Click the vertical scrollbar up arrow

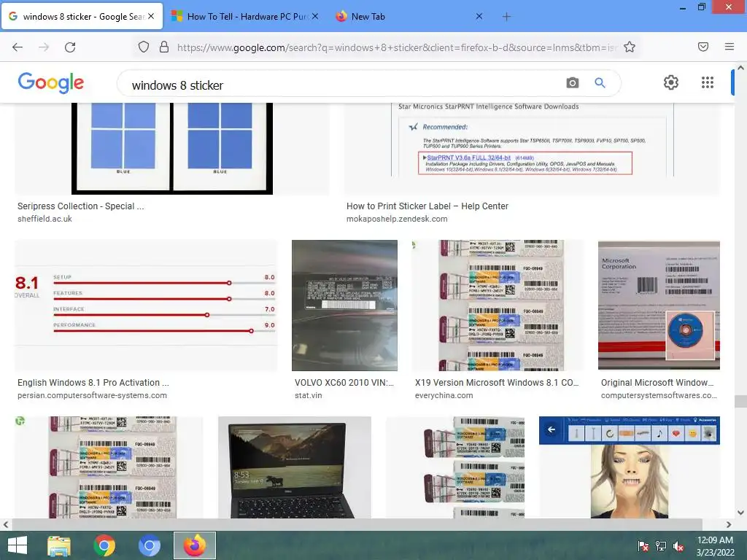[740, 68]
